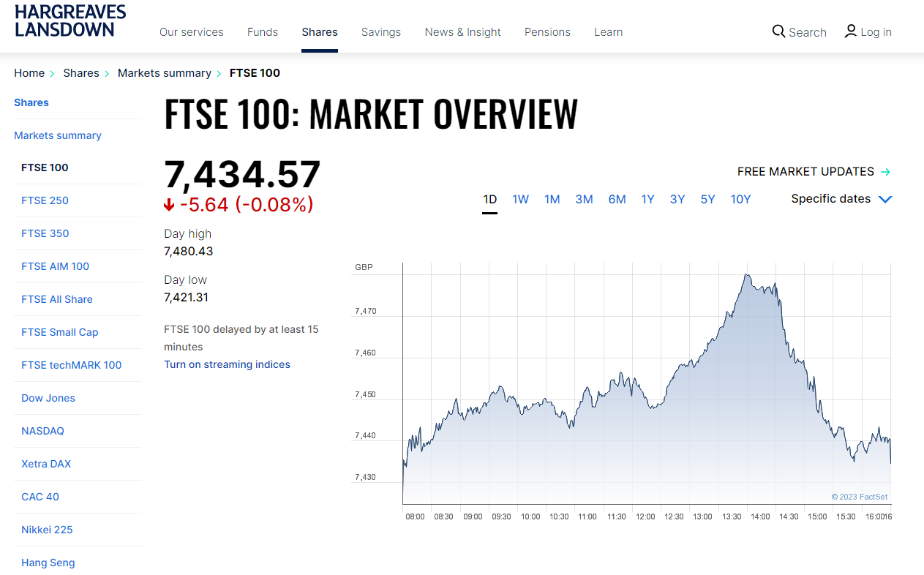The width and height of the screenshot is (924, 575).
Task: Click the Day low value 7,421.31
Action: 187,297
